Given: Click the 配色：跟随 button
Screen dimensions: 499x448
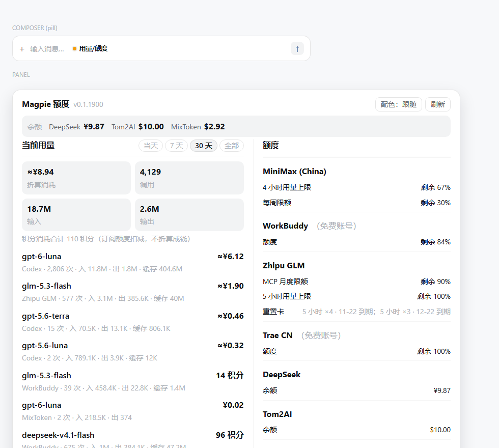Looking at the screenshot, I should tap(398, 104).
